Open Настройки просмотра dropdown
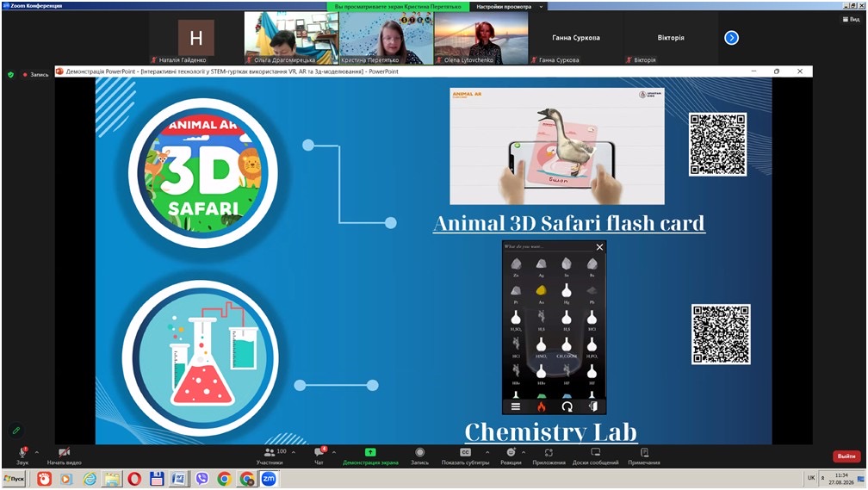The image size is (868, 490). (x=508, y=7)
